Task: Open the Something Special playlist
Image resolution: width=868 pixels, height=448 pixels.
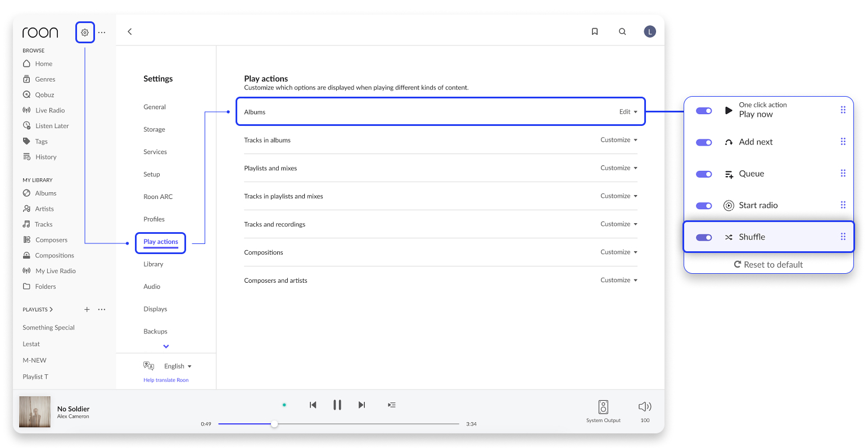Action: tap(48, 328)
